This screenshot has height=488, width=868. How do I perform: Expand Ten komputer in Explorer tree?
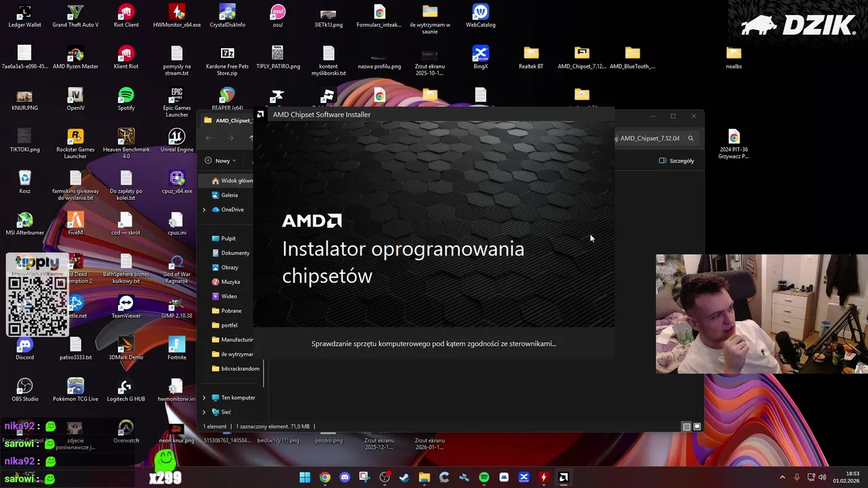(x=204, y=398)
